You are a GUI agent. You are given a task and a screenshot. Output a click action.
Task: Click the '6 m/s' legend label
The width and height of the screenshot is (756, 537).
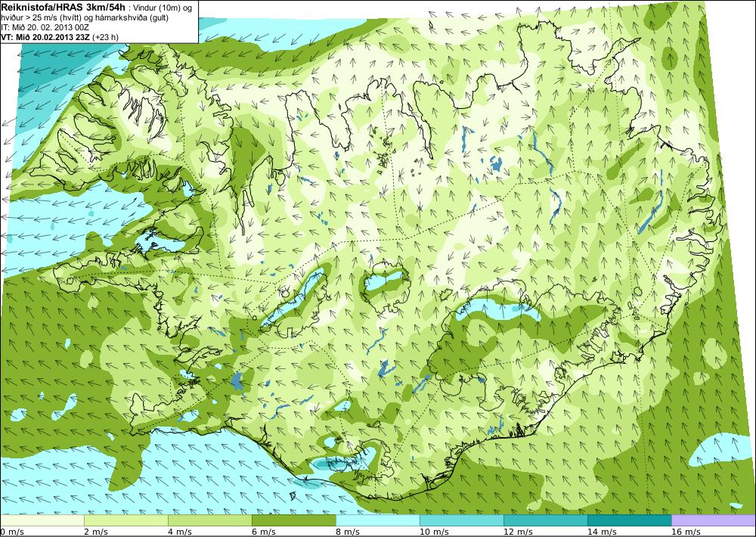[264, 532]
